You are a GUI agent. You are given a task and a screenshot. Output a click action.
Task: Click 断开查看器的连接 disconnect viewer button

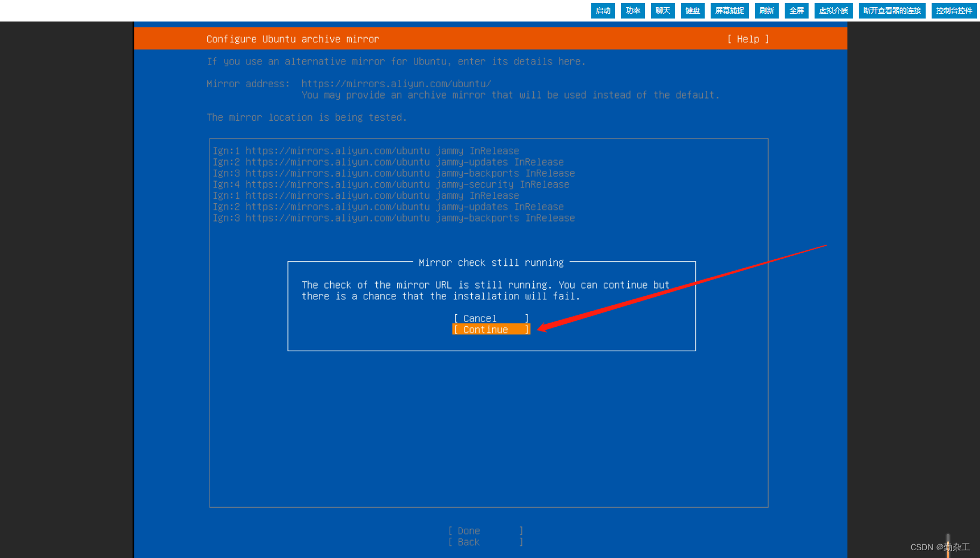892,11
